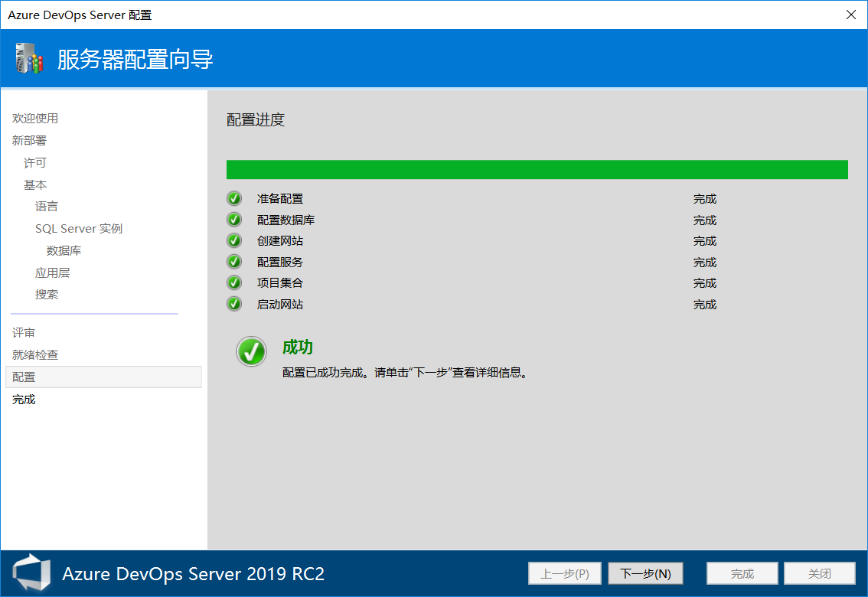Click the large green 成功 checkmark icon
Screen dimensions: 868x597
click(251, 351)
